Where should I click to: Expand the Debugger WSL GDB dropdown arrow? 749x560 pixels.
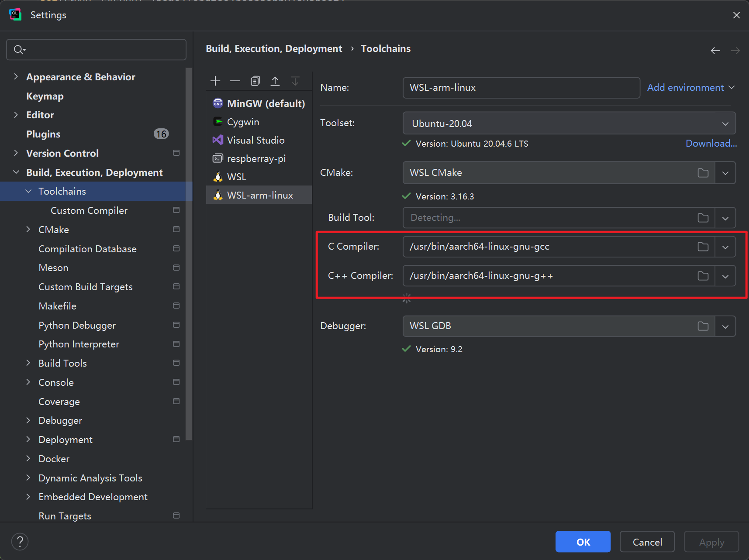point(725,326)
